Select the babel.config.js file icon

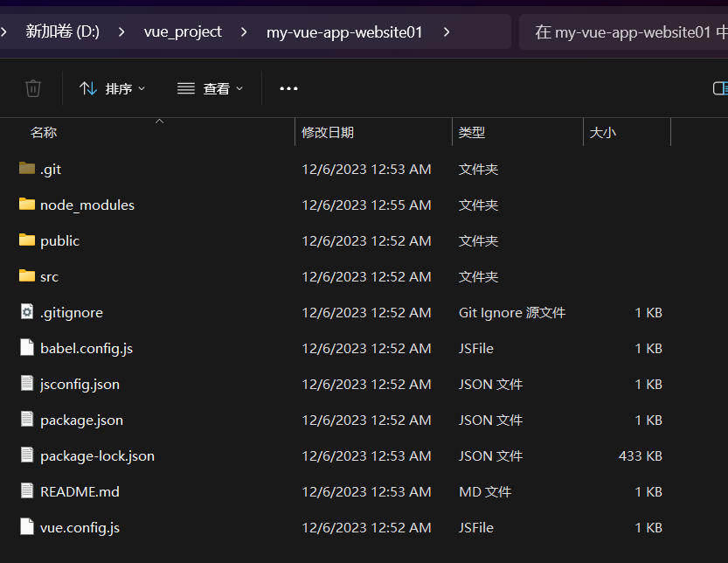[27, 348]
